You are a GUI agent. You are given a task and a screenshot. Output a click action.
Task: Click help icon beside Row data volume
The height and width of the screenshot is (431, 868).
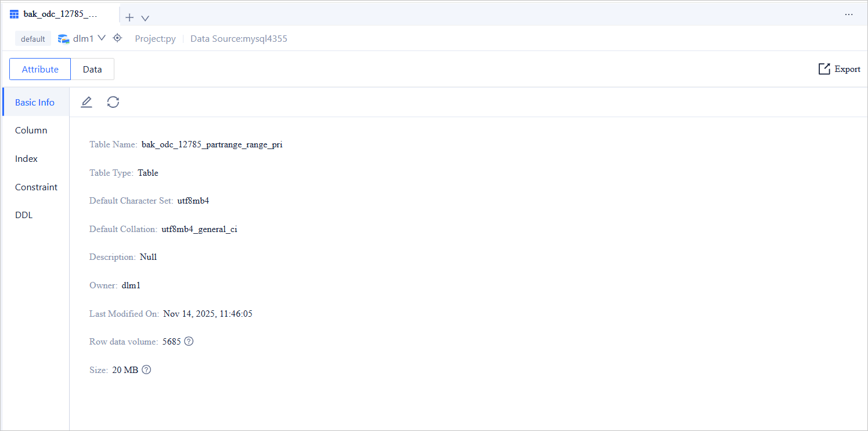189,342
